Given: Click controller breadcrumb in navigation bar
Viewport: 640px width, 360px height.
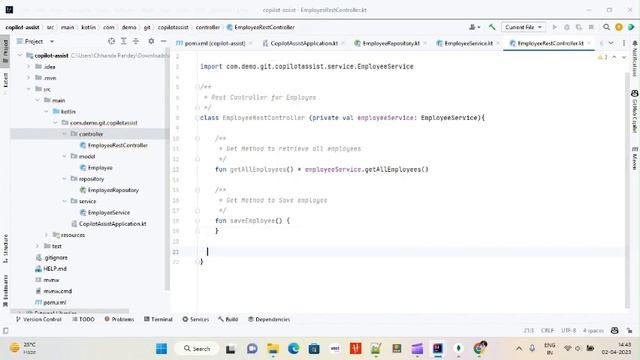Looking at the screenshot, I should pyautogui.click(x=208, y=27).
